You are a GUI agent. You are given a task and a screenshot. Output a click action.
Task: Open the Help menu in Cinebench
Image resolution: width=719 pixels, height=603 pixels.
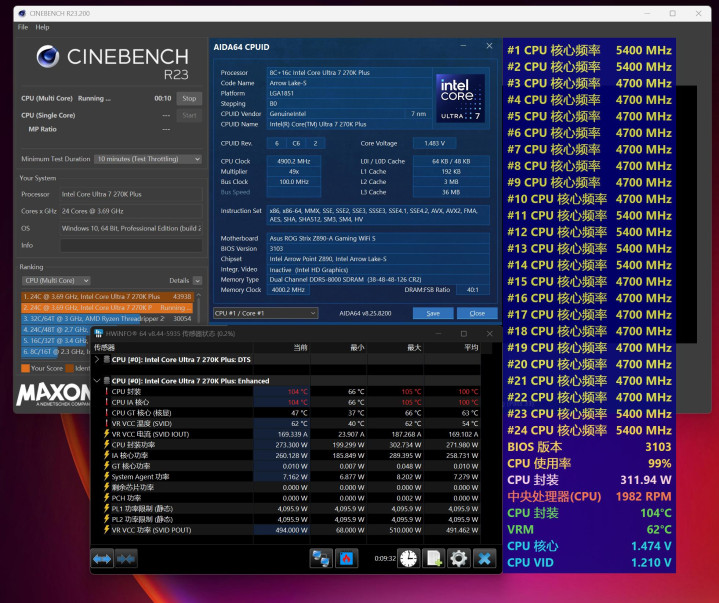pos(42,27)
